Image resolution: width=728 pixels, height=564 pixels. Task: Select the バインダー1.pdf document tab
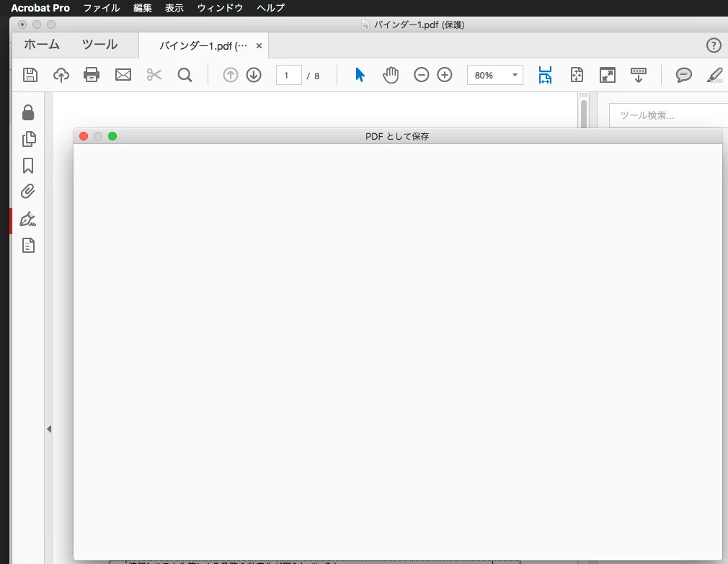pyautogui.click(x=203, y=46)
